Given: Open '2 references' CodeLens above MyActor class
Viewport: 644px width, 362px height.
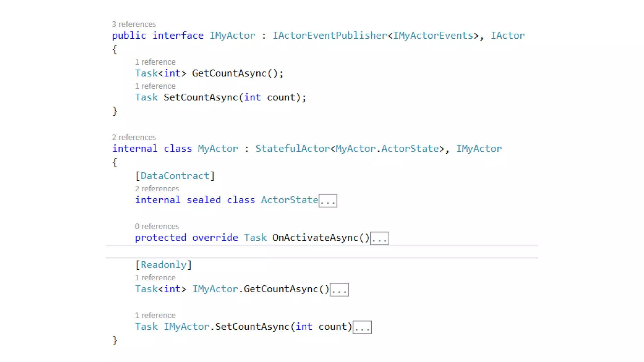Looking at the screenshot, I should 134,137.
